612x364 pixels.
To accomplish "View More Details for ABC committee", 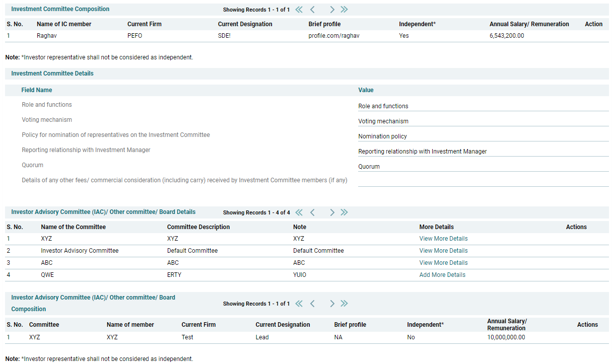I will click(x=443, y=263).
